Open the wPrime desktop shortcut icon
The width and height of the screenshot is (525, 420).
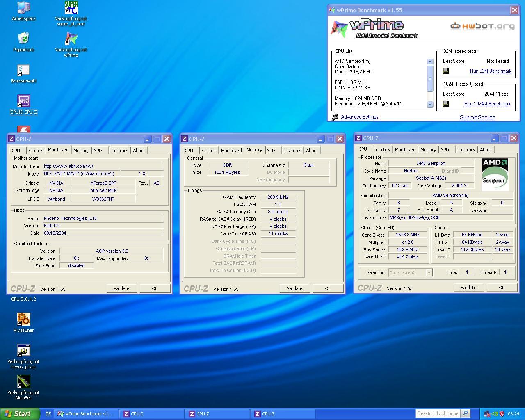tap(71, 44)
